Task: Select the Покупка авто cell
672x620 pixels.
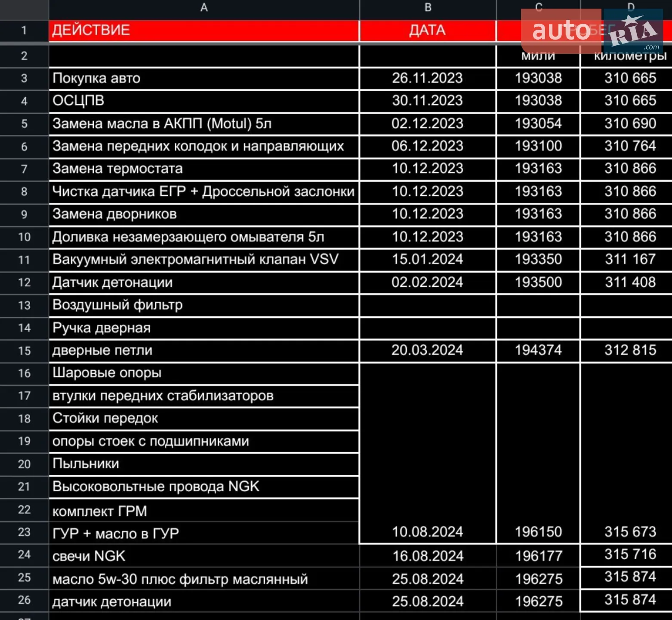Action: point(204,78)
